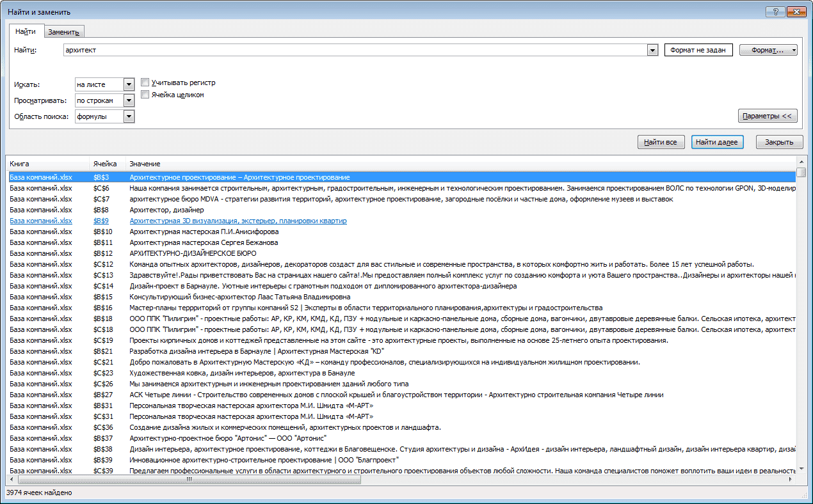Select 'Архитектурная мастерская П.И.Анисифорова' result
813x504 pixels.
[401, 232]
